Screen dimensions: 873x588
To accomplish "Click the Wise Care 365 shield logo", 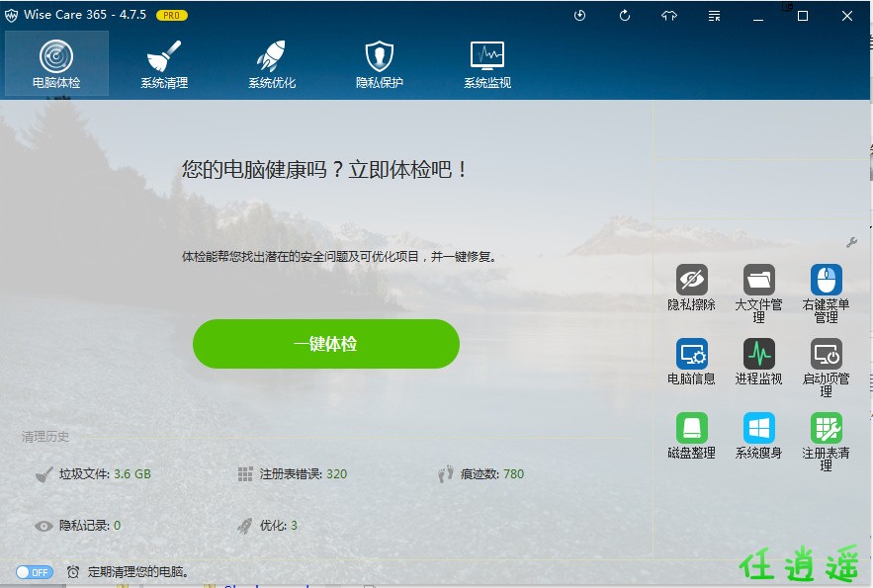I will point(11,16).
